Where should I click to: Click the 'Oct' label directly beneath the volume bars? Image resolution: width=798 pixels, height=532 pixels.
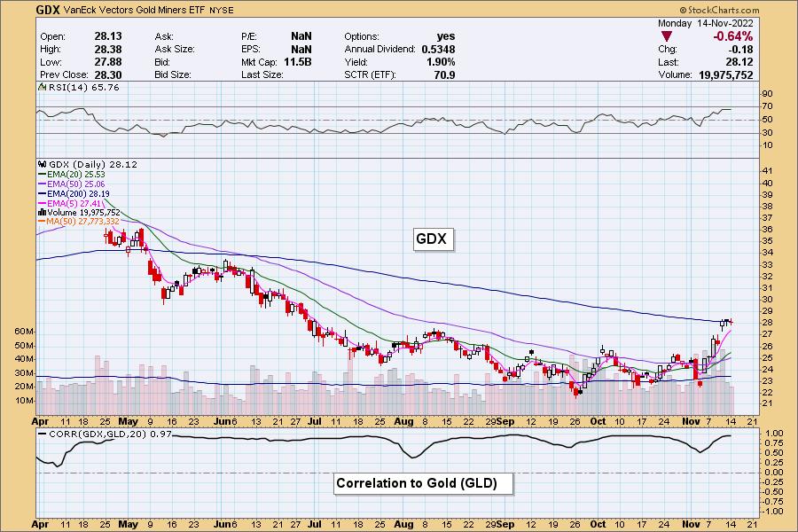[598, 421]
